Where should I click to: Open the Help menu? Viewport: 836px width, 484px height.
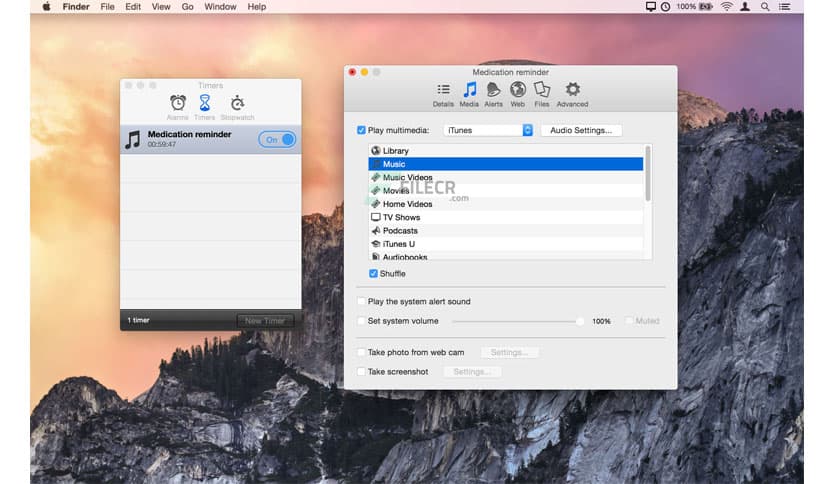(256, 6)
